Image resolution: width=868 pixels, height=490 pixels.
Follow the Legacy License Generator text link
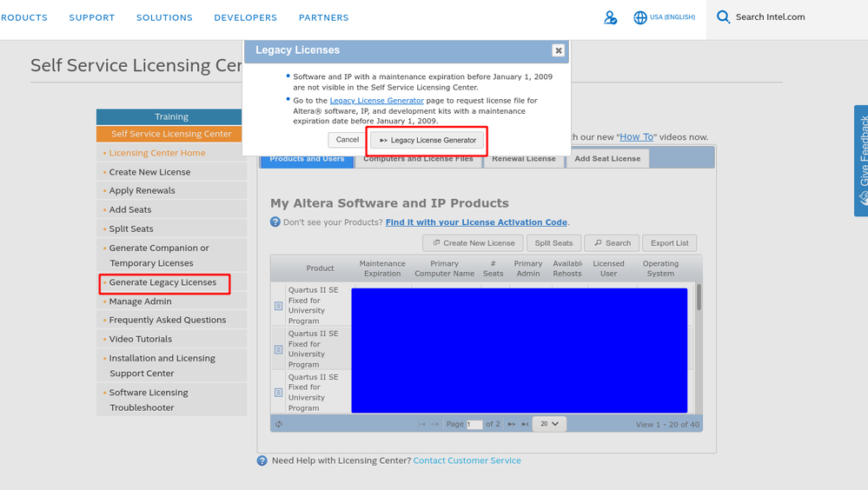click(376, 101)
